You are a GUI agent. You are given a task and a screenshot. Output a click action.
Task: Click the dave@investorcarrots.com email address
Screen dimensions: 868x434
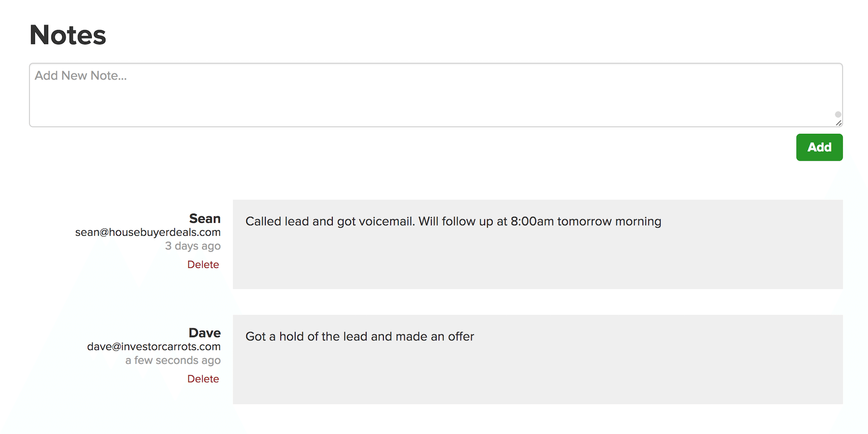[154, 346]
